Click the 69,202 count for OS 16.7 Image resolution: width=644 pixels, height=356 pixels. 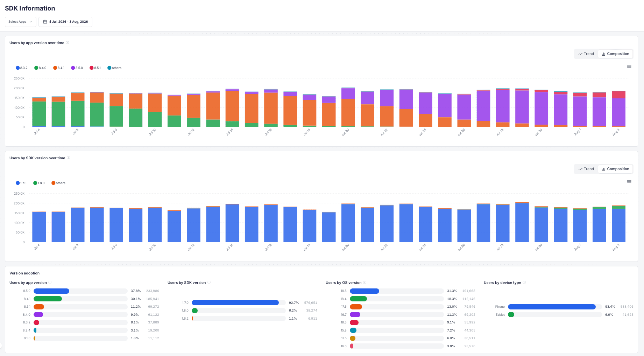(470, 315)
